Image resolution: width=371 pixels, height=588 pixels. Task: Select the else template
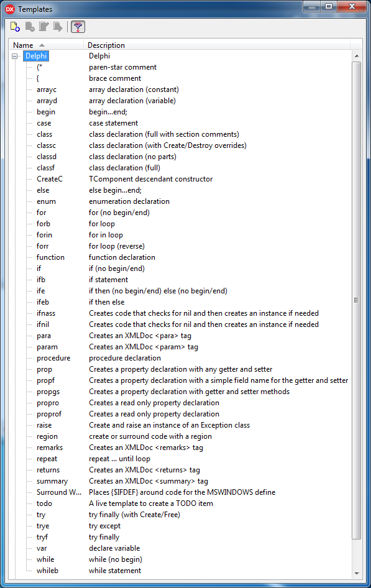click(43, 190)
